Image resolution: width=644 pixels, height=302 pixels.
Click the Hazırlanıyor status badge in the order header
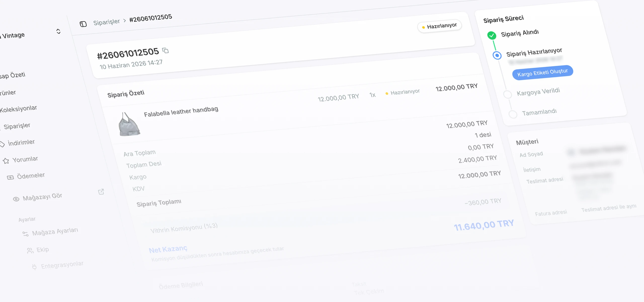(439, 26)
